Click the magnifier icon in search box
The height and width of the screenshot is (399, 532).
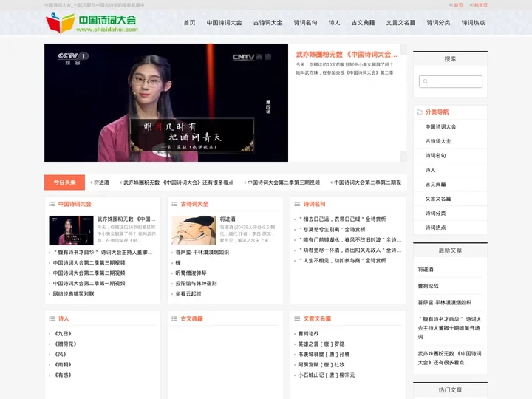click(426, 81)
